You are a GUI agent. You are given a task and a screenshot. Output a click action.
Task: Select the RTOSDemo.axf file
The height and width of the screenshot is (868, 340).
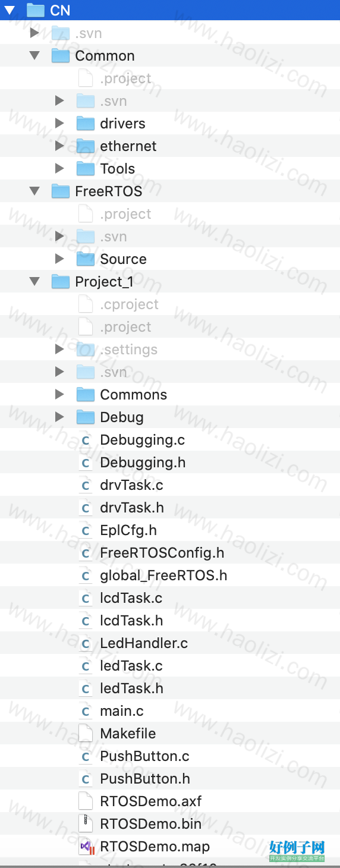(170, 801)
